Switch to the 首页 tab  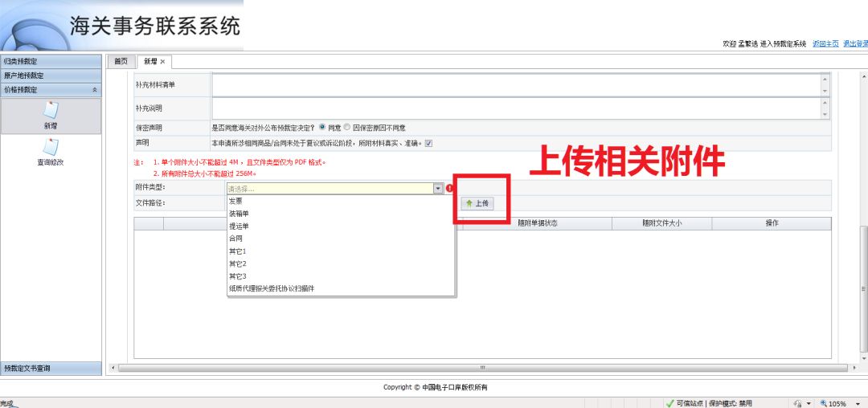[x=121, y=61]
